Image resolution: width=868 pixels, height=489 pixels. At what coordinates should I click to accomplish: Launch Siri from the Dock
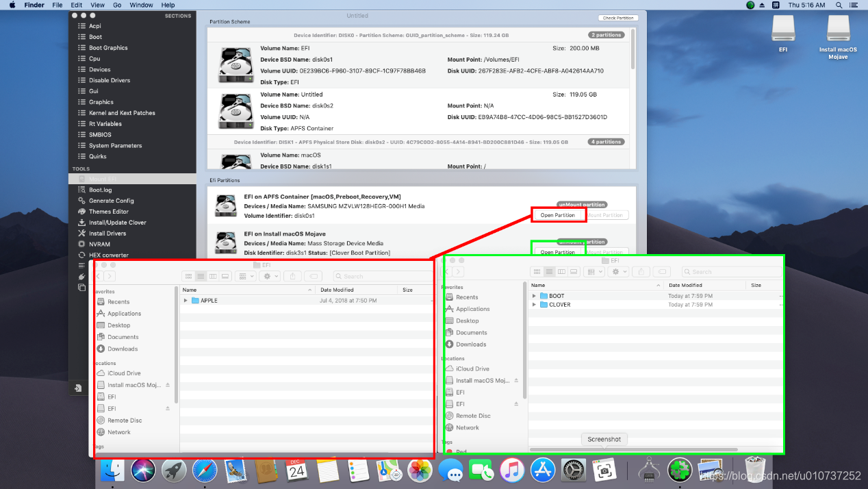pos(143,471)
